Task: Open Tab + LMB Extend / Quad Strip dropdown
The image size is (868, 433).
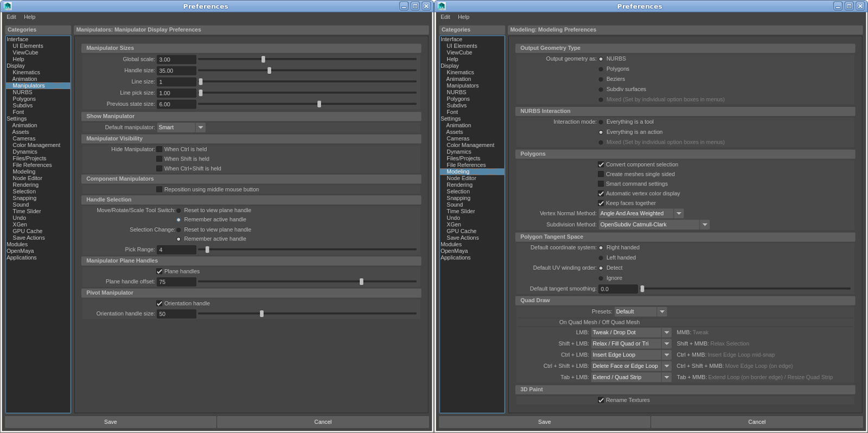Action: 631,378
